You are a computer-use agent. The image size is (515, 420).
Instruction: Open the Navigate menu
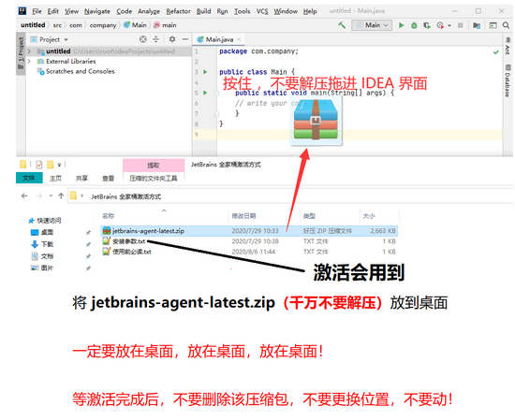click(x=97, y=11)
